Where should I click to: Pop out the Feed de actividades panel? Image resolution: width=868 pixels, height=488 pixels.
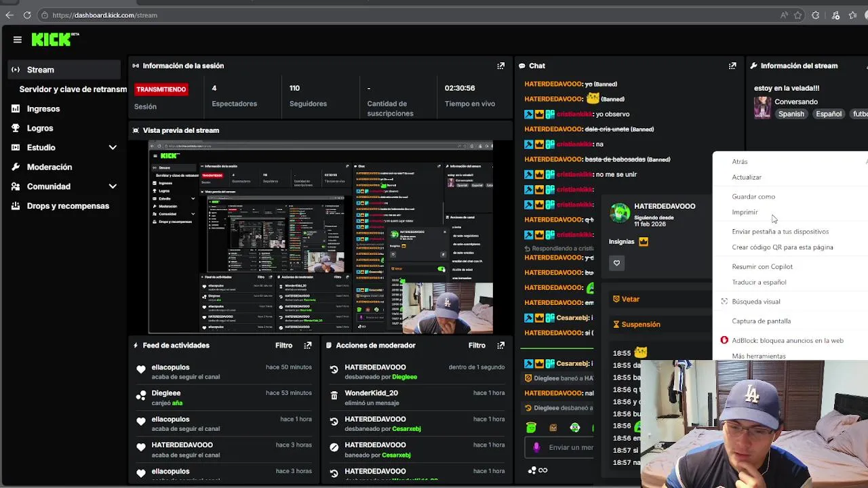tap(307, 345)
